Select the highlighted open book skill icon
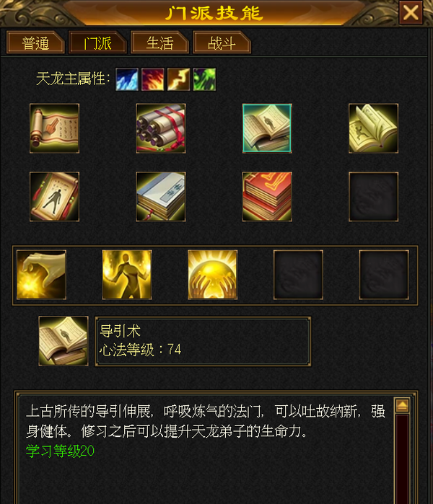The height and width of the screenshot is (504, 433). 267,128
